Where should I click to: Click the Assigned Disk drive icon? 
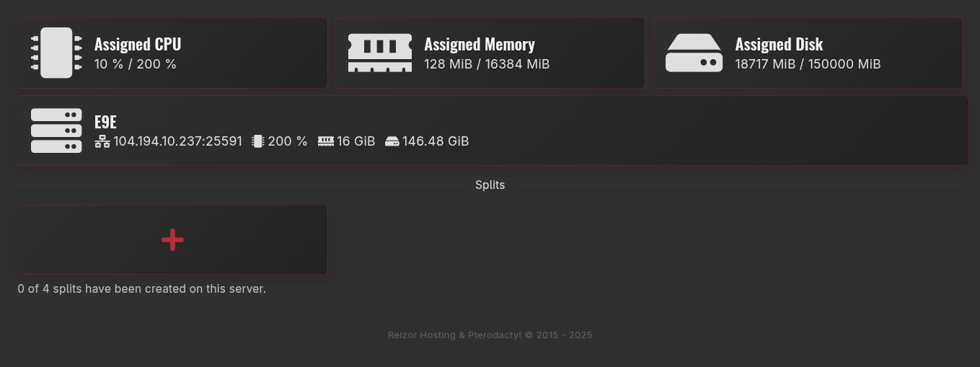(694, 53)
